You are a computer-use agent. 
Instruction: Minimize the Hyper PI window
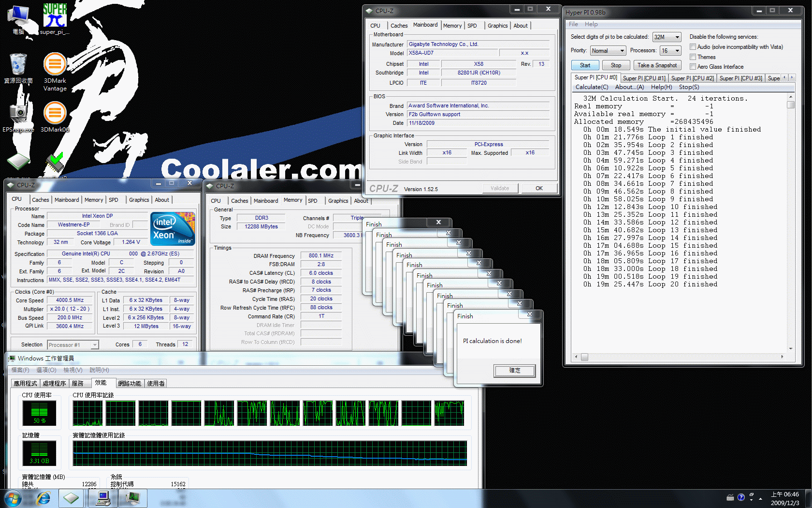[759, 10]
